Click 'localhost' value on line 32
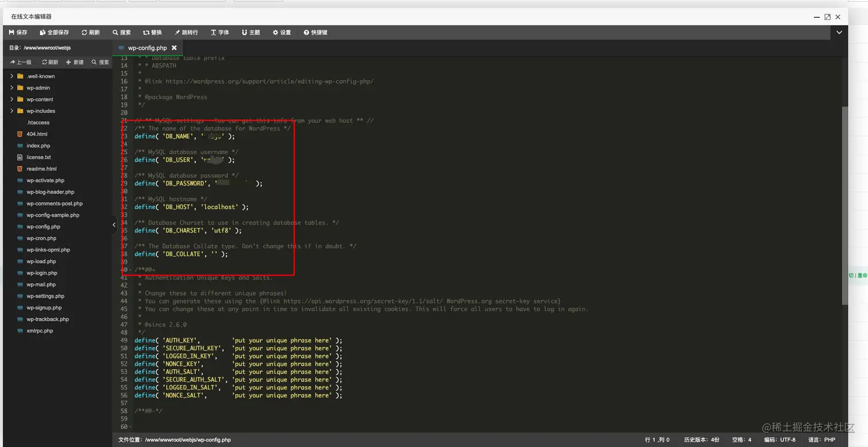The height and width of the screenshot is (447, 868). 220,207
